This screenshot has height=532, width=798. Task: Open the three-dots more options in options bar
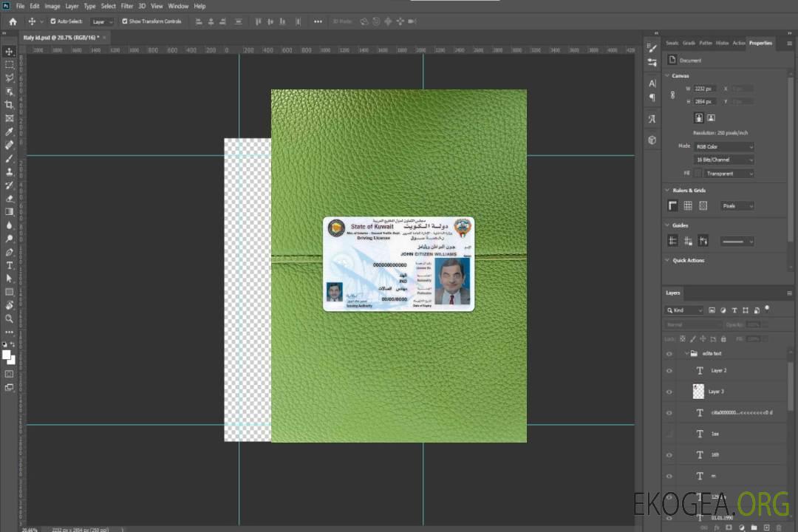tap(318, 21)
